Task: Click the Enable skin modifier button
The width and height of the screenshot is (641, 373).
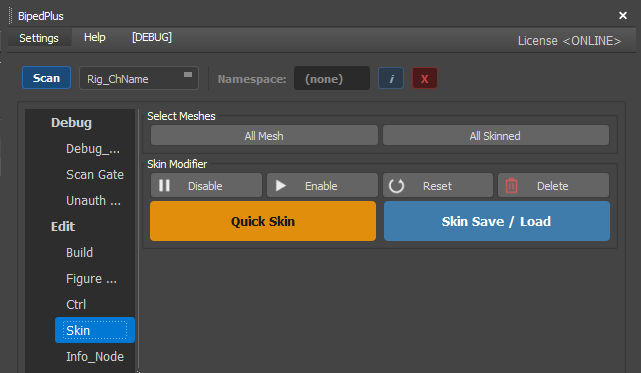Action: click(322, 186)
